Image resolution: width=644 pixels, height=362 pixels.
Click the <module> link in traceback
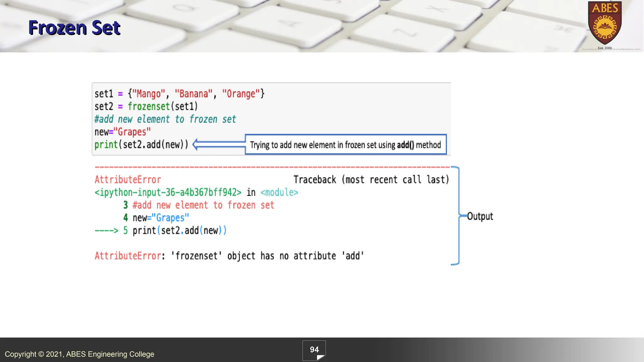[279, 192]
